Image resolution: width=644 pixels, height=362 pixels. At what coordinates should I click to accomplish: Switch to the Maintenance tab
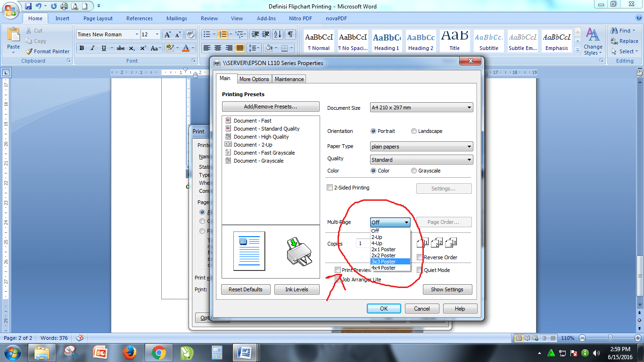click(289, 79)
